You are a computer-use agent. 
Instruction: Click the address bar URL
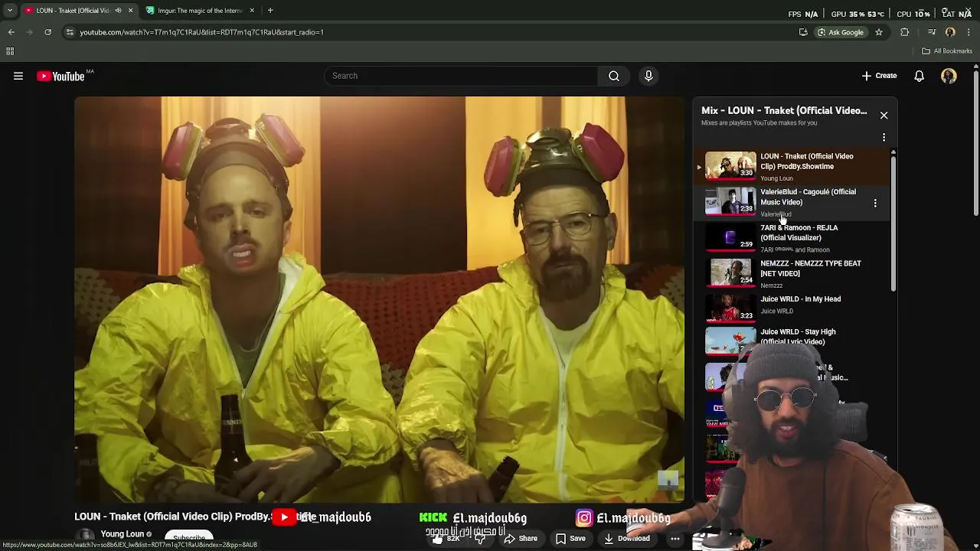[202, 32]
